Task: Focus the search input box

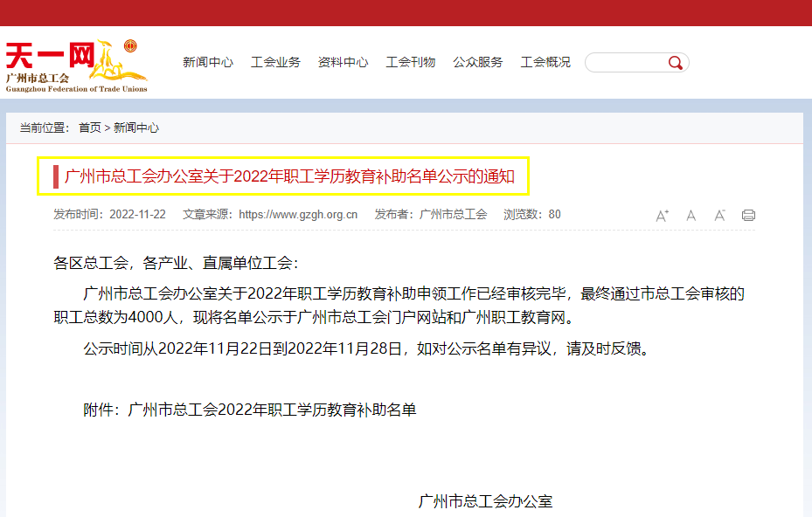Action: (x=627, y=63)
